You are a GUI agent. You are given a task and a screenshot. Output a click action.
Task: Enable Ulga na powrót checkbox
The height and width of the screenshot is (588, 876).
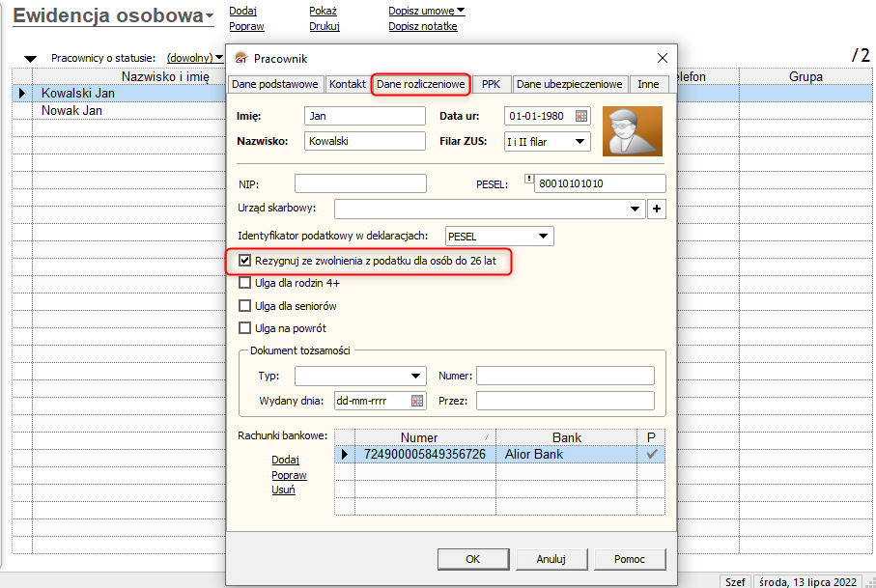tap(244, 328)
